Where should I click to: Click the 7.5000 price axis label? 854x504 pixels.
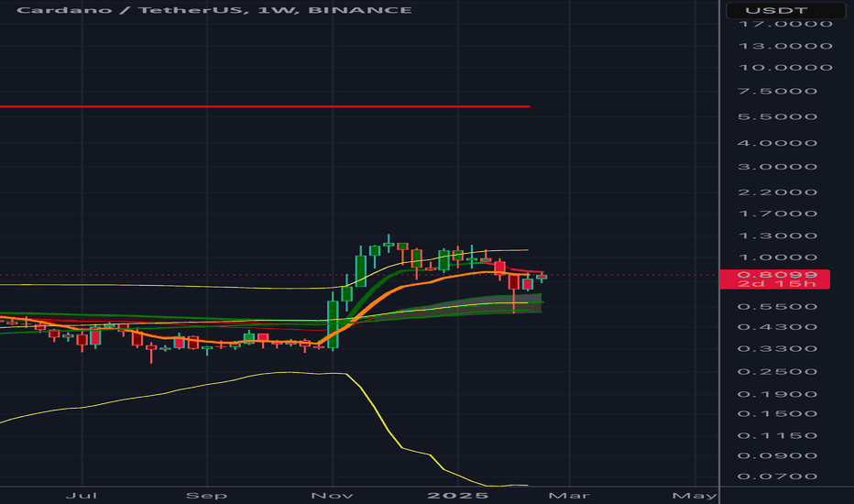click(778, 91)
